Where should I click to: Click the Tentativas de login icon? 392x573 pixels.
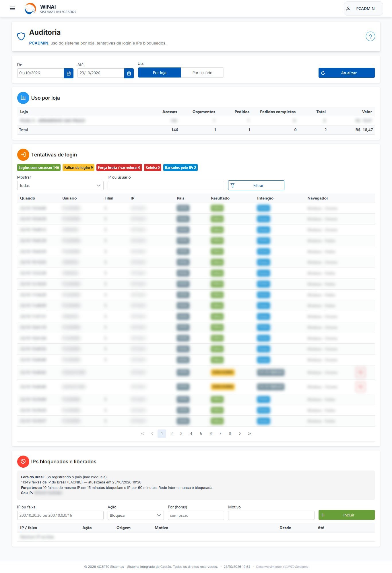pos(23,155)
